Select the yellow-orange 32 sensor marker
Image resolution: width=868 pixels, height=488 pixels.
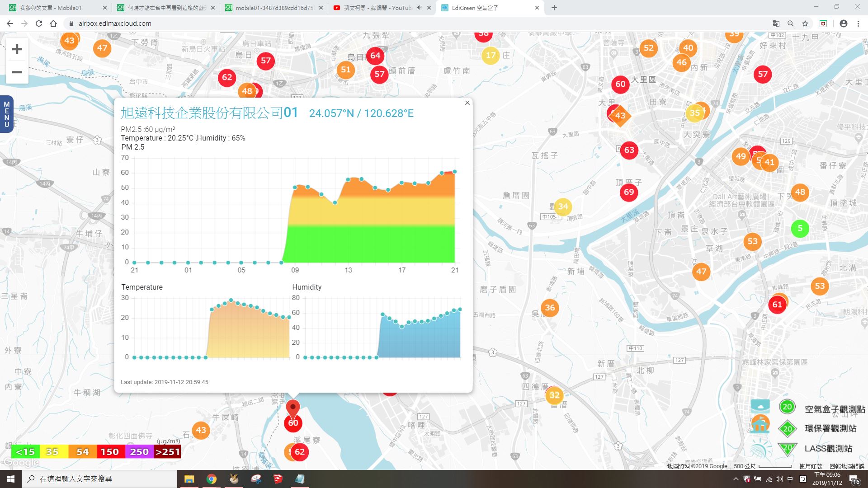pyautogui.click(x=554, y=395)
